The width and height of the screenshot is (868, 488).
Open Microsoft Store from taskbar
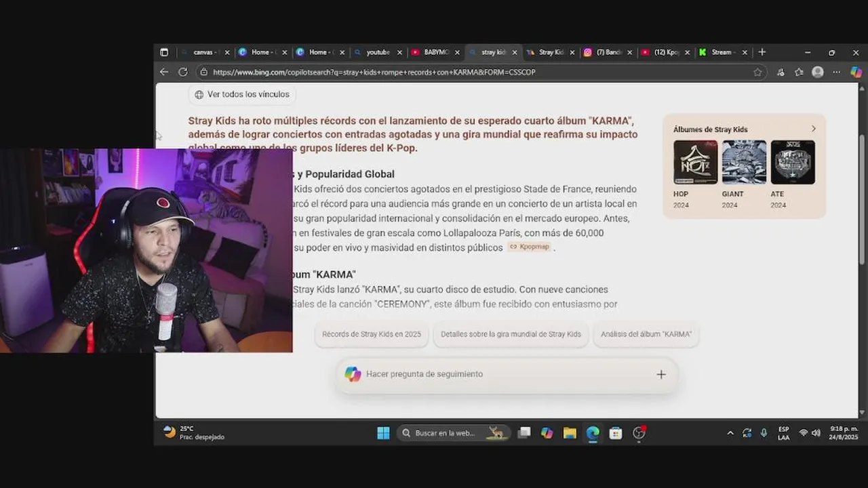pos(616,432)
